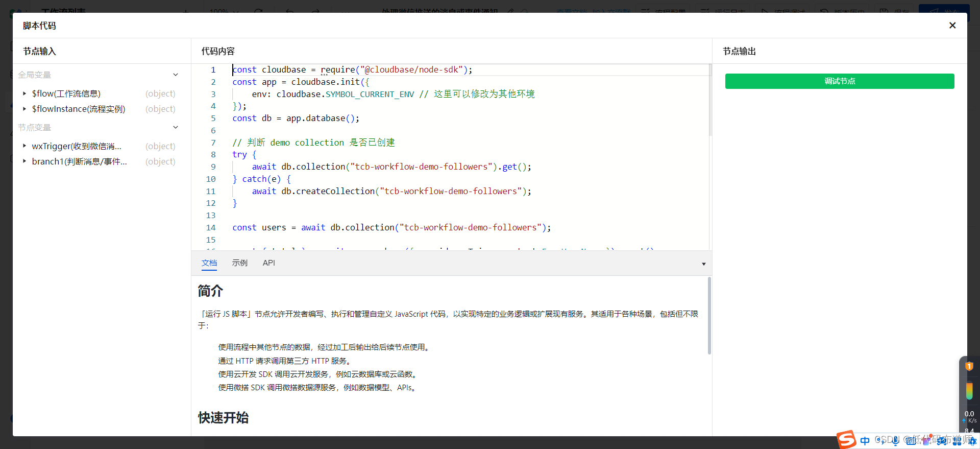
Task: Click the 'const users = await' line 14
Action: pyautogui.click(x=391, y=228)
